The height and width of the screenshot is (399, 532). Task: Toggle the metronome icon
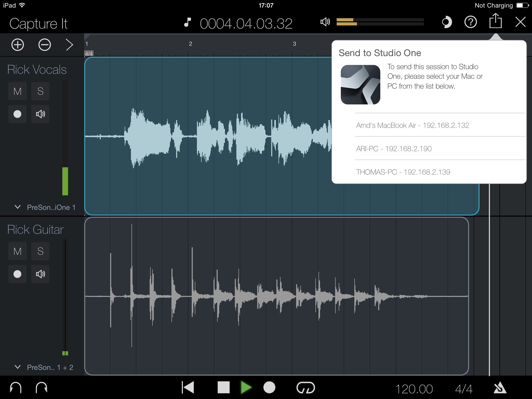pyautogui.click(x=500, y=388)
